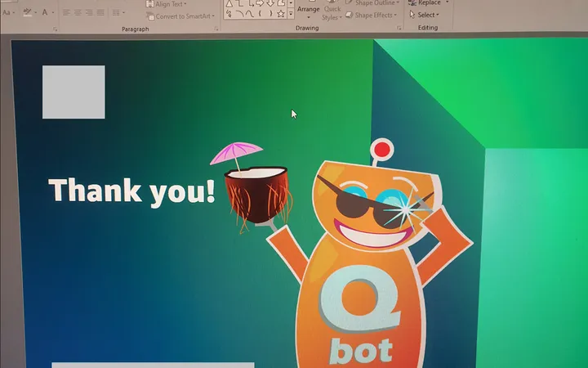Select the gray placeholder rectangle on slide
This screenshot has width=588, height=368.
coord(73,92)
